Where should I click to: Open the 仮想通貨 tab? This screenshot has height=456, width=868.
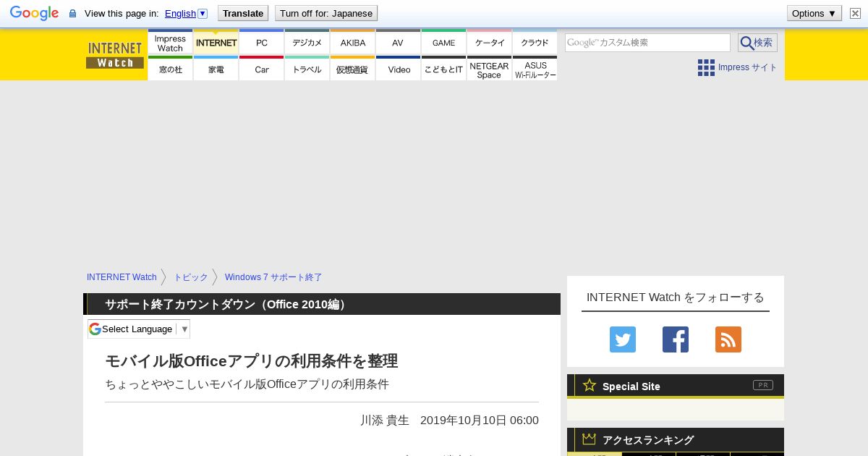point(352,69)
